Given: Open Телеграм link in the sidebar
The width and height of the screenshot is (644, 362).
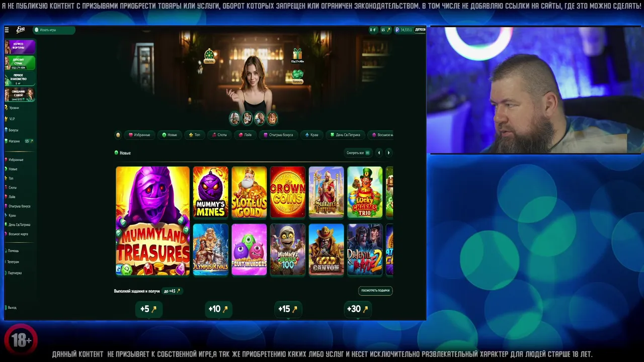Looking at the screenshot, I should click(x=12, y=261).
